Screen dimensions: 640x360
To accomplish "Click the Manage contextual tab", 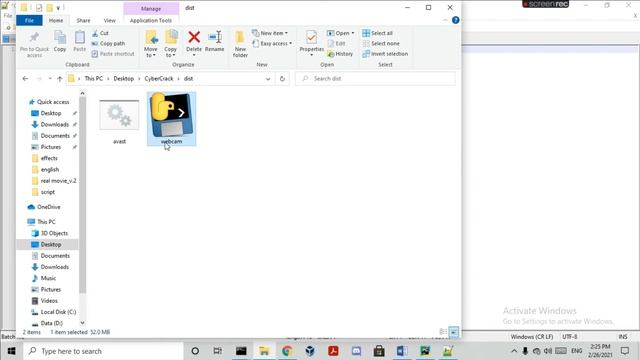I will [x=151, y=9].
